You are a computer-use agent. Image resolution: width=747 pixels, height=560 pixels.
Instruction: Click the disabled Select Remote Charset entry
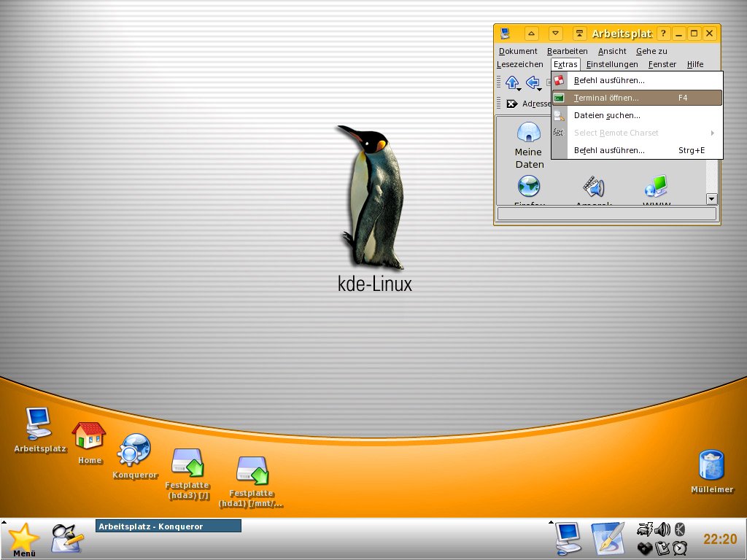tap(637, 133)
